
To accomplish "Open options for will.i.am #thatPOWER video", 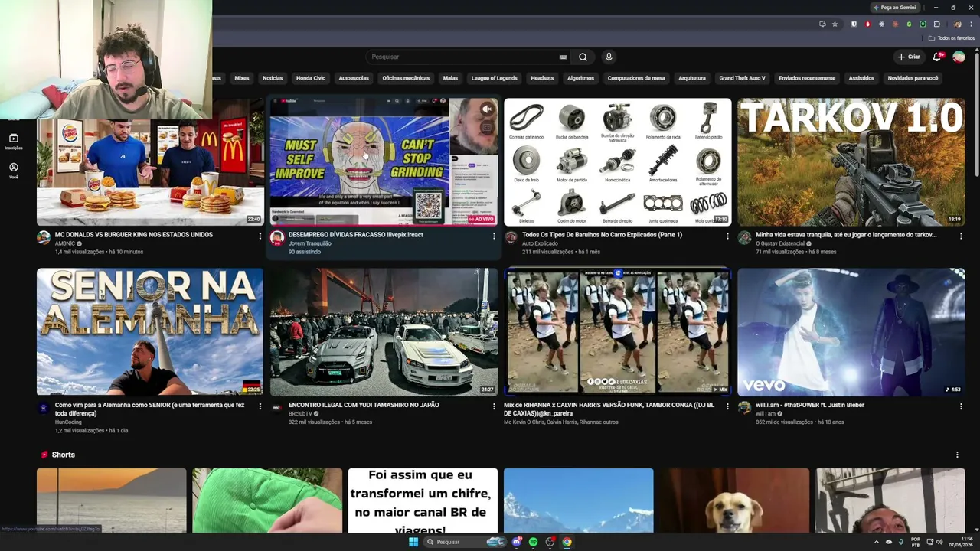I will pyautogui.click(x=961, y=406).
